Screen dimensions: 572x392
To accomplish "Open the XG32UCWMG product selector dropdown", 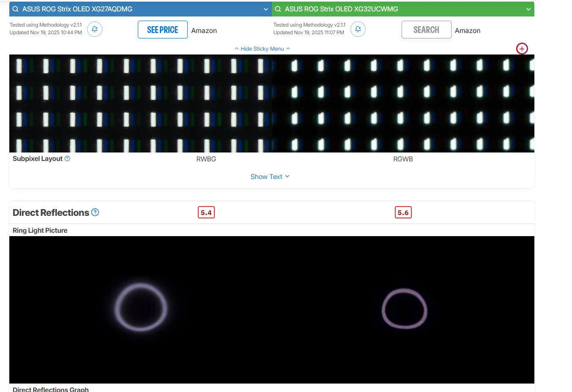I will click(x=528, y=8).
